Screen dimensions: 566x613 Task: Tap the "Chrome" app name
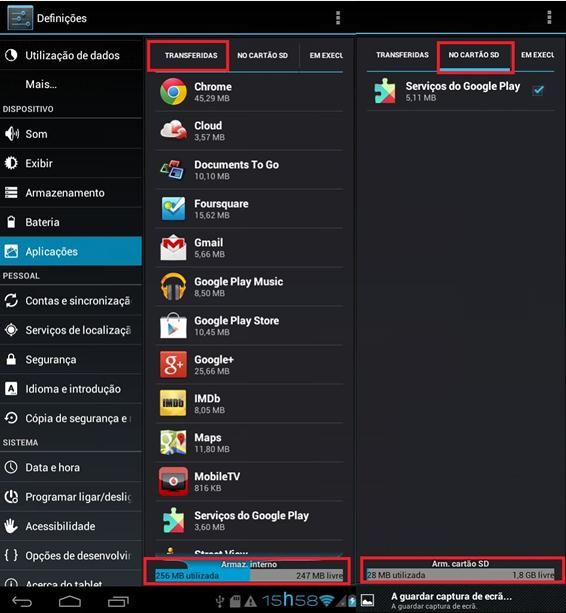[x=213, y=87]
